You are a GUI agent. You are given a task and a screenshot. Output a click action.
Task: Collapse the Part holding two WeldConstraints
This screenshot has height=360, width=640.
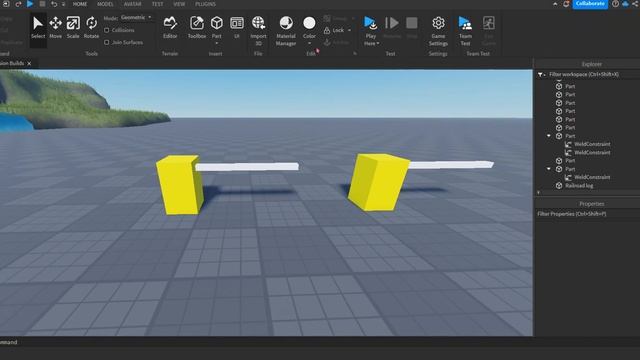click(x=549, y=136)
